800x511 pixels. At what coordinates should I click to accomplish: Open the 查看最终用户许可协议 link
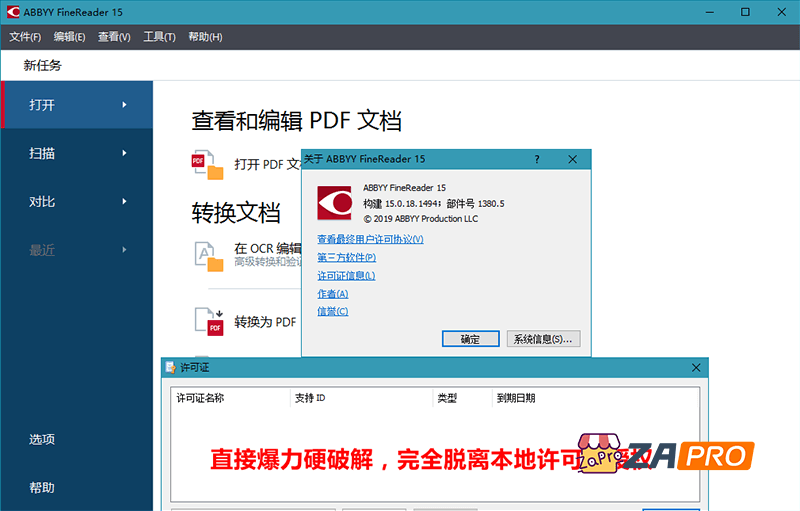click(370, 239)
